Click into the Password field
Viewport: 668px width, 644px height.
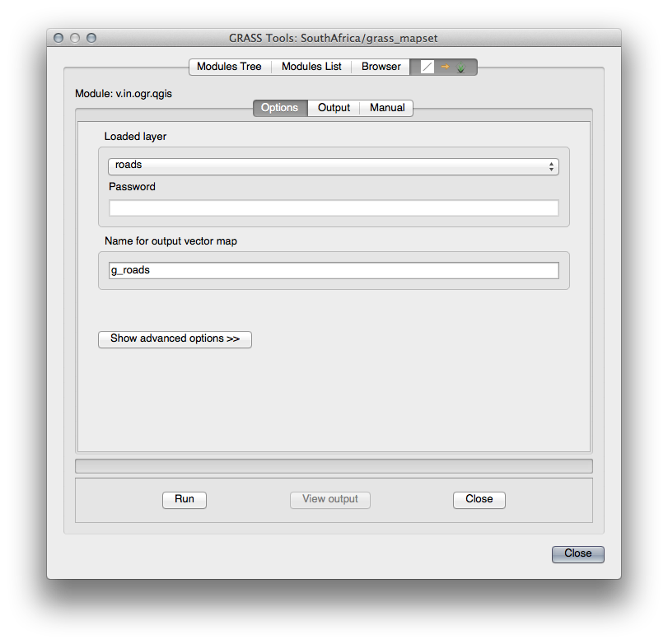[334, 208]
